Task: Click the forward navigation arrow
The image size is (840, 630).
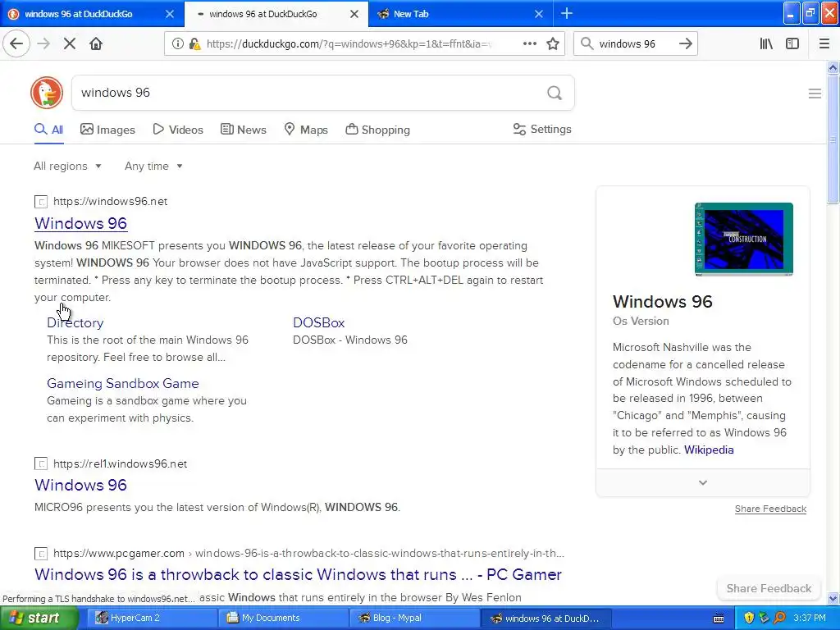Action: pyautogui.click(x=43, y=44)
